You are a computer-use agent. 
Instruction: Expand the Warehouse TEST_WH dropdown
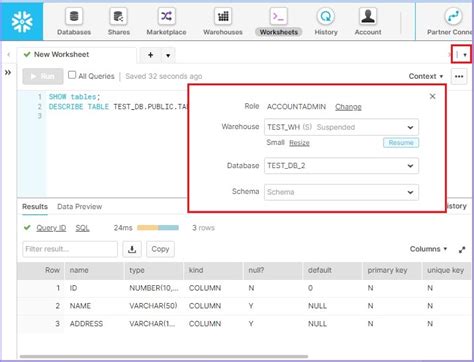coord(341,127)
